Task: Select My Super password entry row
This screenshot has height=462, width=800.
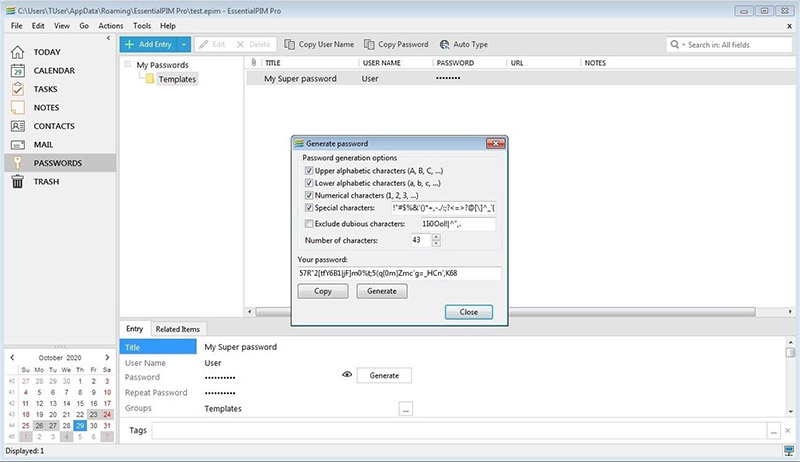Action: click(520, 78)
